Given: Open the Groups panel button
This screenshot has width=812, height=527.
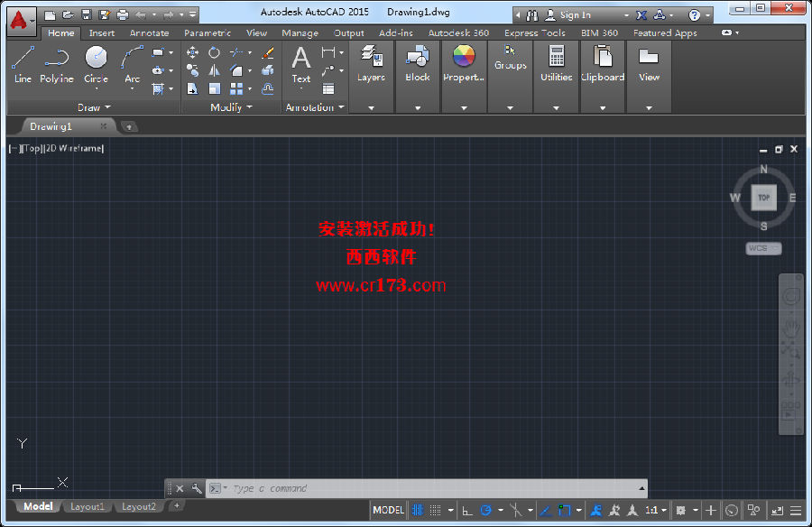Looking at the screenshot, I should click(x=510, y=76).
